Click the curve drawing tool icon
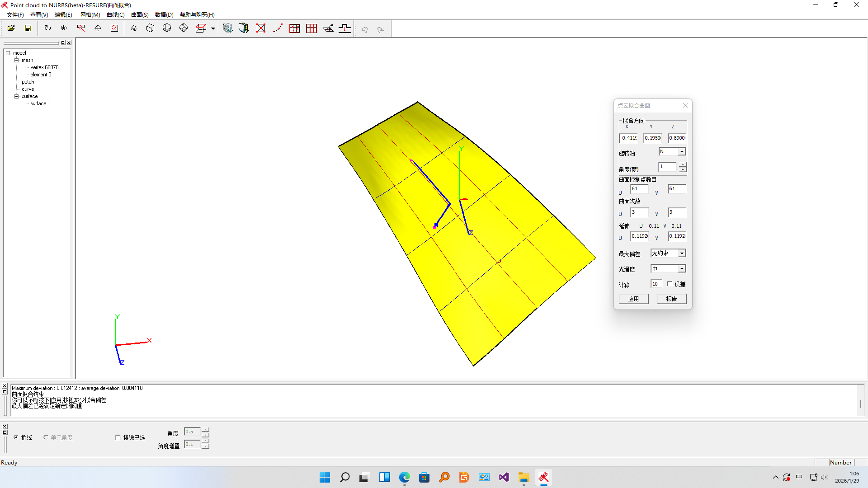 (278, 28)
